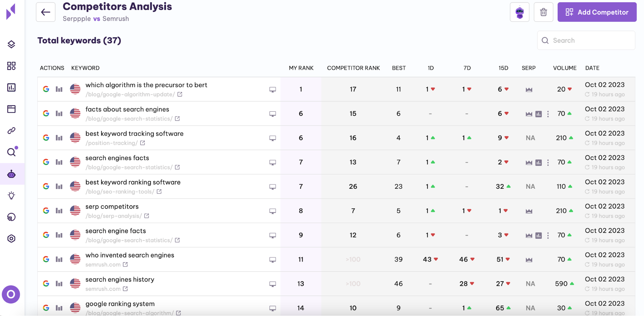This screenshot has width=644, height=316.
Task: Click the DATE column header
Action: click(592, 68)
